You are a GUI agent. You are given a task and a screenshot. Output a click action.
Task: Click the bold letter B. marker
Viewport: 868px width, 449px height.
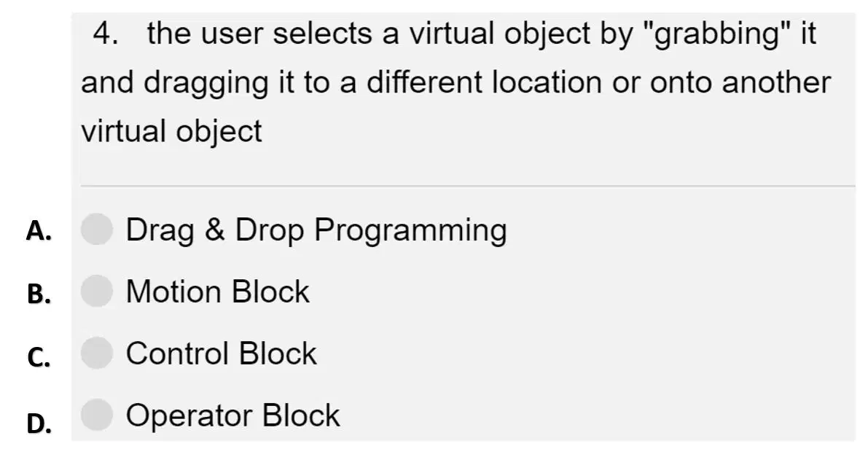(x=39, y=294)
